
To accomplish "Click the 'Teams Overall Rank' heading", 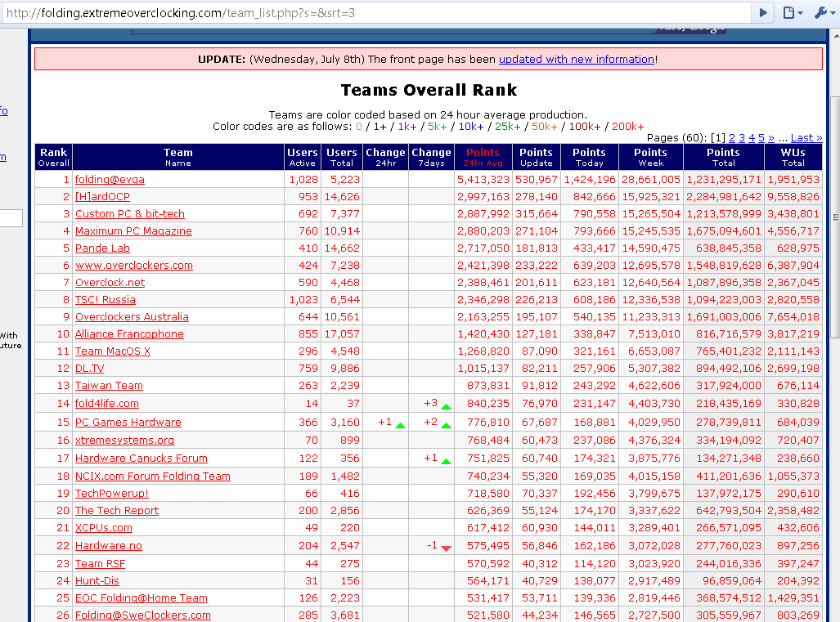I will (429, 90).
